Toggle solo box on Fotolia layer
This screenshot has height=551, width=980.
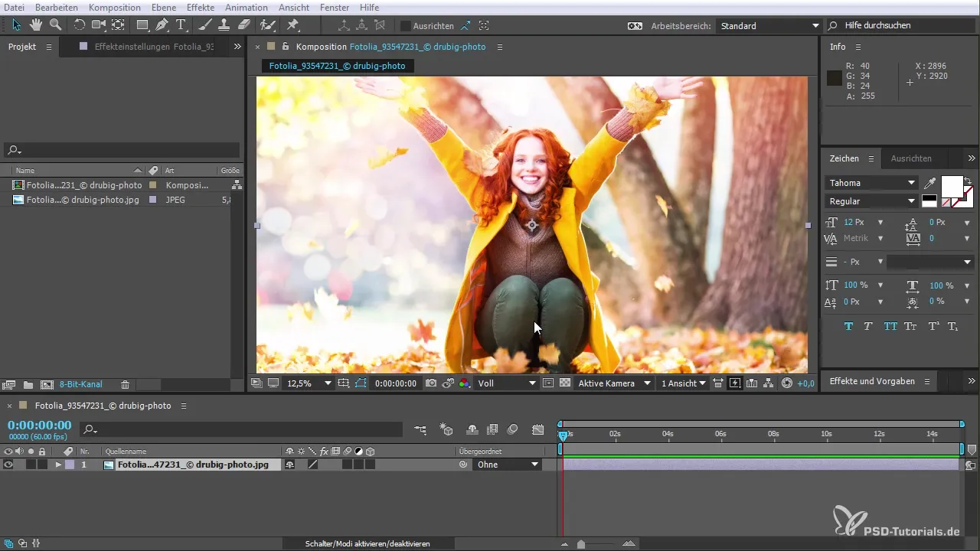pyautogui.click(x=31, y=465)
